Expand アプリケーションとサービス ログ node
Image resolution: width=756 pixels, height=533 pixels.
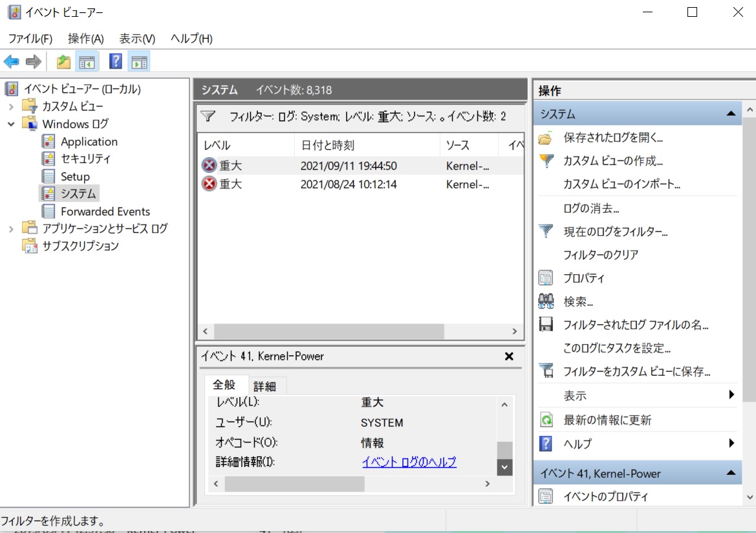pyautogui.click(x=11, y=228)
